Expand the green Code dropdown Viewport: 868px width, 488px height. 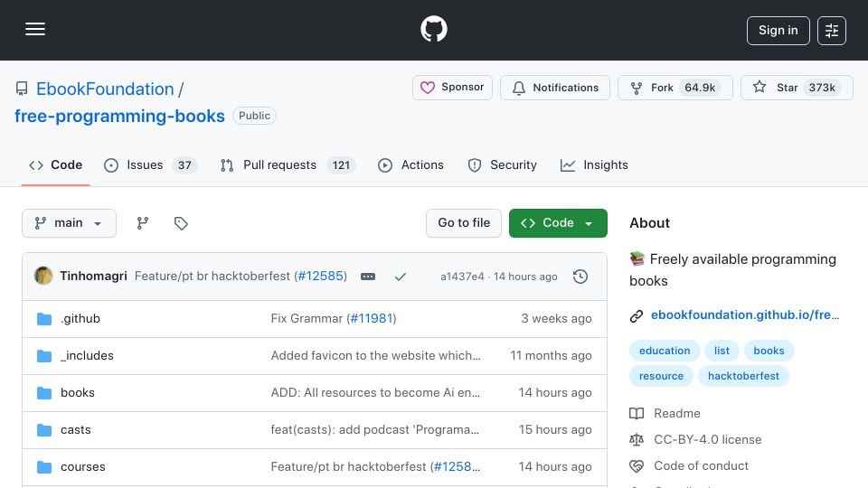558,223
